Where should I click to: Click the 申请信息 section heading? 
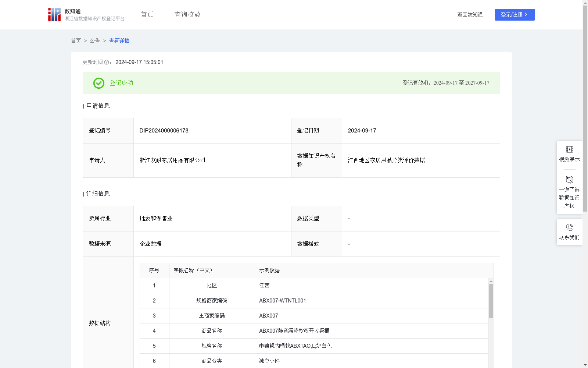coord(98,106)
